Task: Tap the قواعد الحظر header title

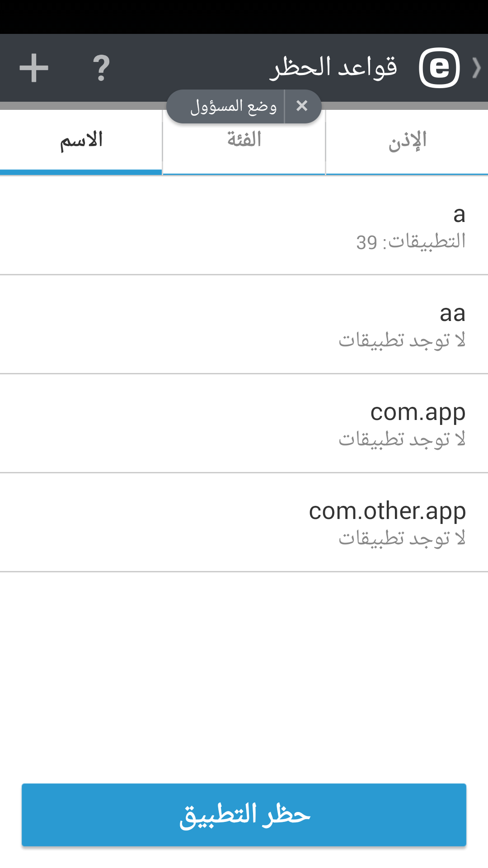Action: tap(333, 68)
